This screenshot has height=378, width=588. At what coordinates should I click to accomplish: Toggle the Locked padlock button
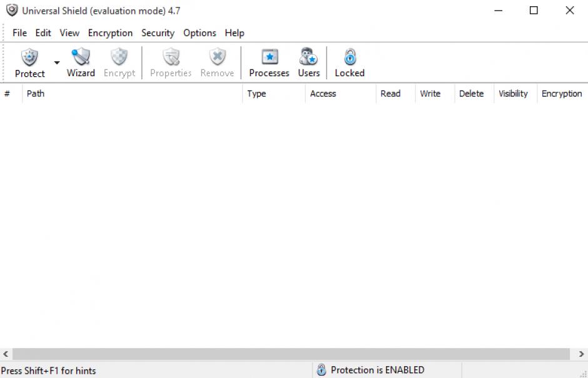(x=350, y=62)
